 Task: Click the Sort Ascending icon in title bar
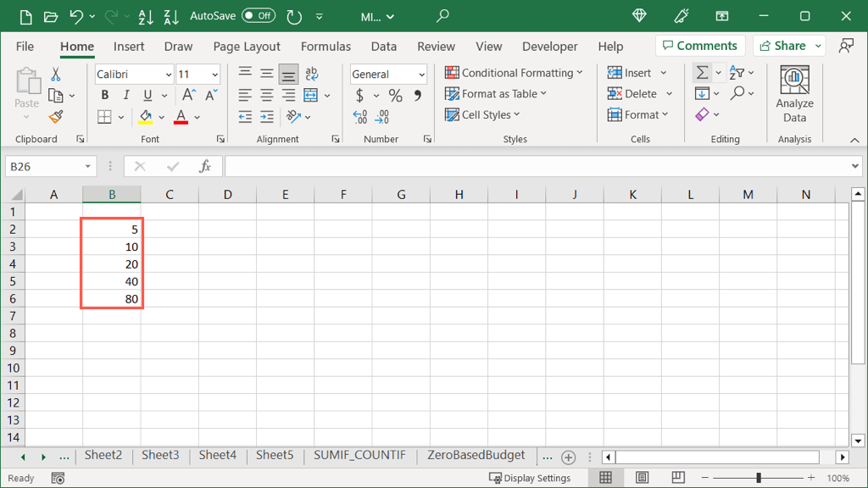(146, 16)
